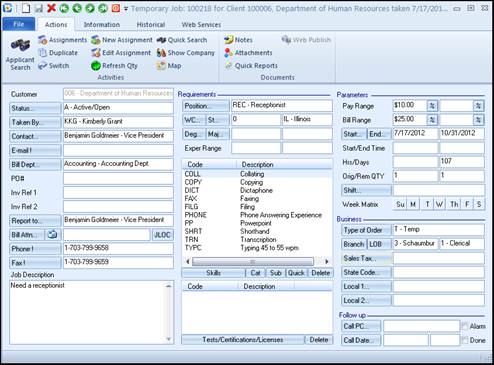Click the red stop toolbar icon
The width and height of the screenshot is (494, 365).
[x=116, y=8]
